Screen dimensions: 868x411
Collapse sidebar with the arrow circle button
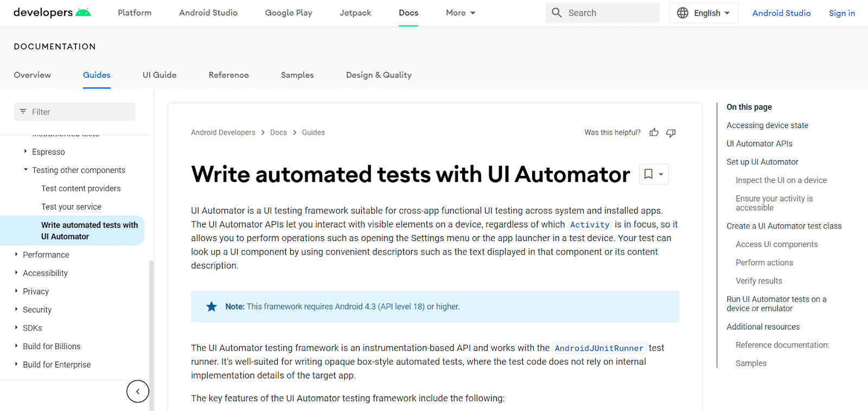138,391
